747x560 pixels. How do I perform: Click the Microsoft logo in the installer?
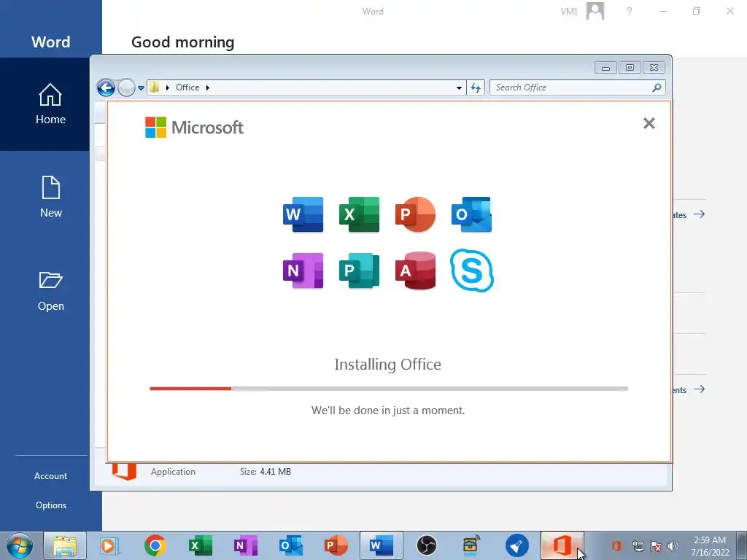coord(194,127)
